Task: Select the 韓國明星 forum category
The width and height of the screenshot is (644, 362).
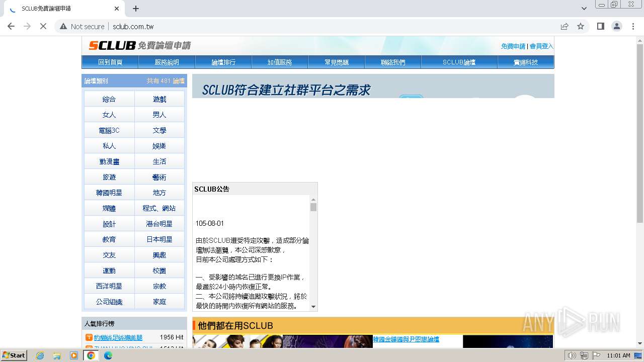Action: pos(109,193)
